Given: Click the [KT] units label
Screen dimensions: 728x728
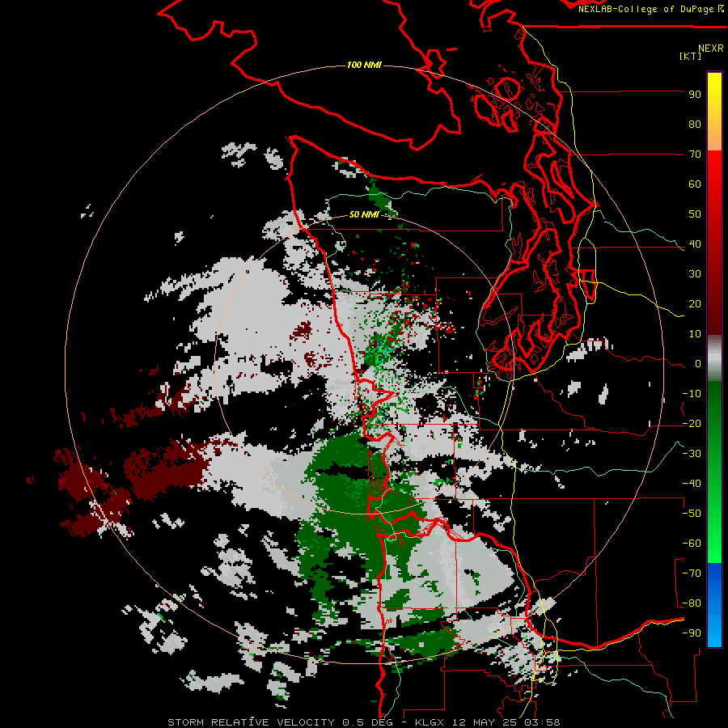Looking at the screenshot, I should coord(691,56).
